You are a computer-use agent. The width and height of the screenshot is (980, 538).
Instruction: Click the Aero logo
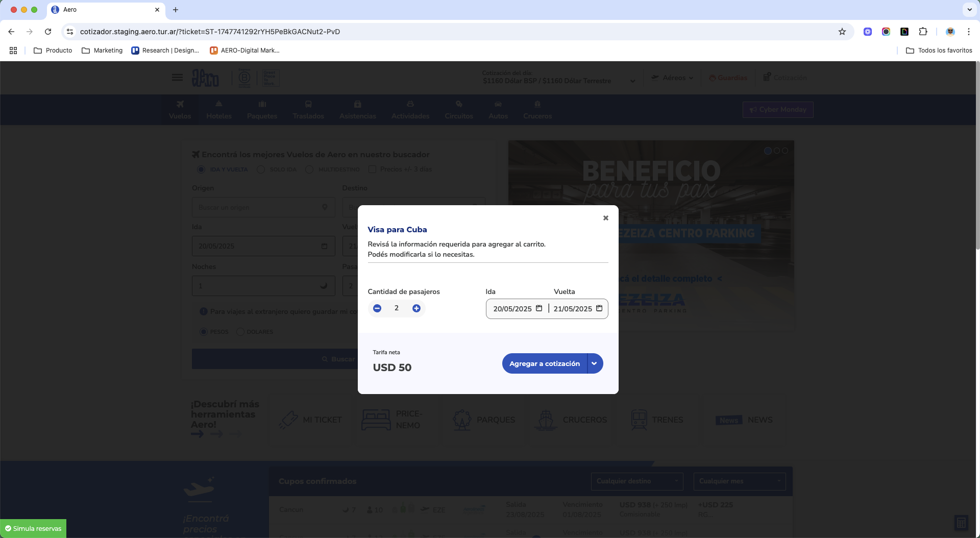pyautogui.click(x=205, y=78)
